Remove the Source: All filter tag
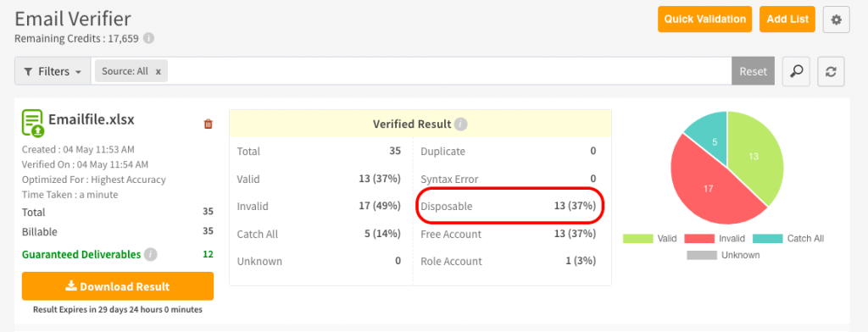Image resolution: width=868 pixels, height=332 pixels. tap(158, 71)
